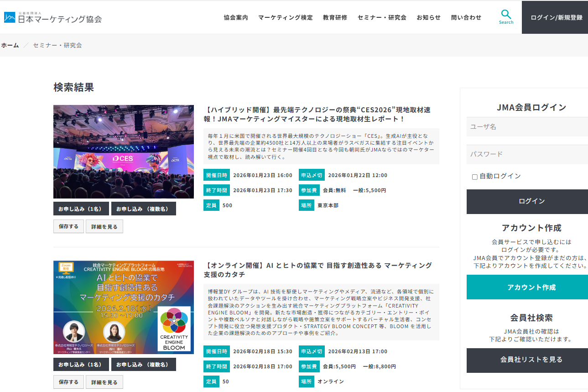Open the セミナー・研究会 navigation item
This screenshot has width=588, height=392.
click(382, 17)
